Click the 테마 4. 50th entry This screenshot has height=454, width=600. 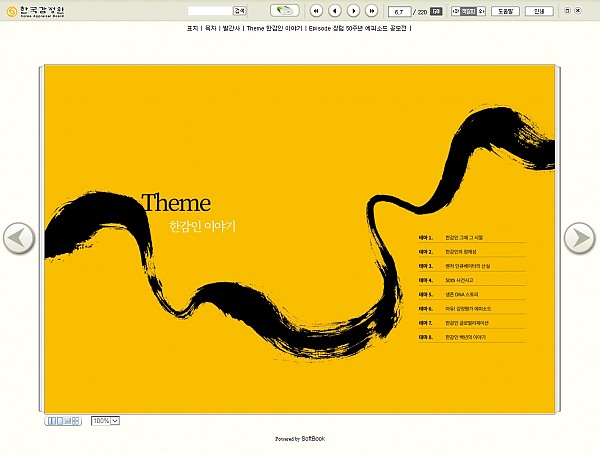472,280
